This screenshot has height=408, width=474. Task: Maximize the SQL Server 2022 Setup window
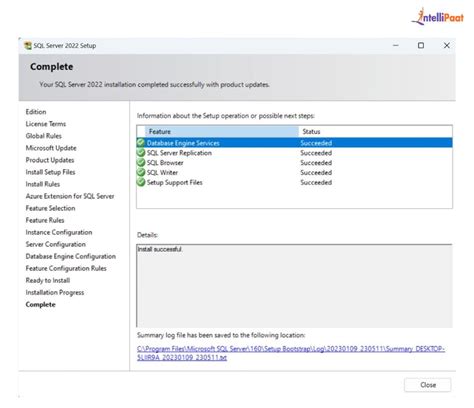click(421, 45)
